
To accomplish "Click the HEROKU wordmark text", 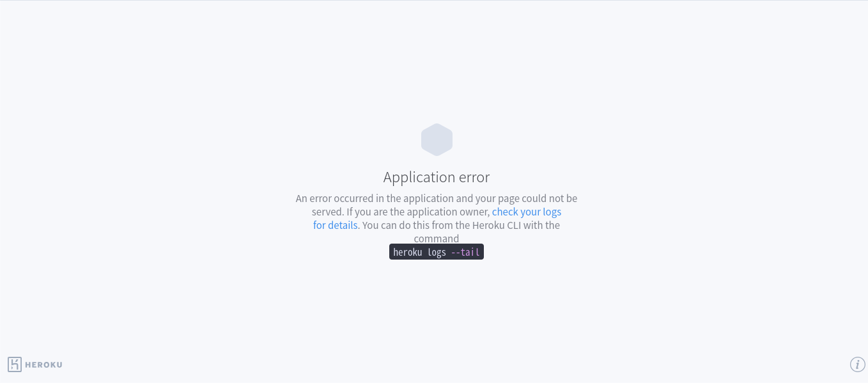I will pos(43,364).
